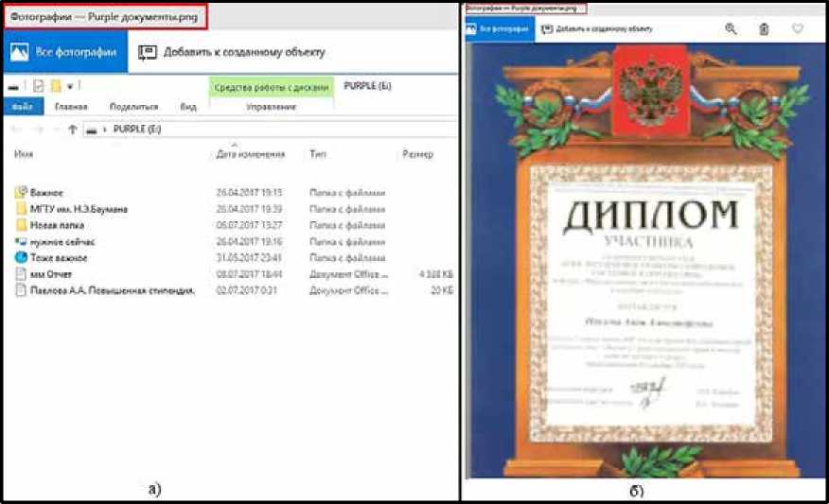
Task: Click the trash delete icon above the diploma
Action: (x=764, y=29)
